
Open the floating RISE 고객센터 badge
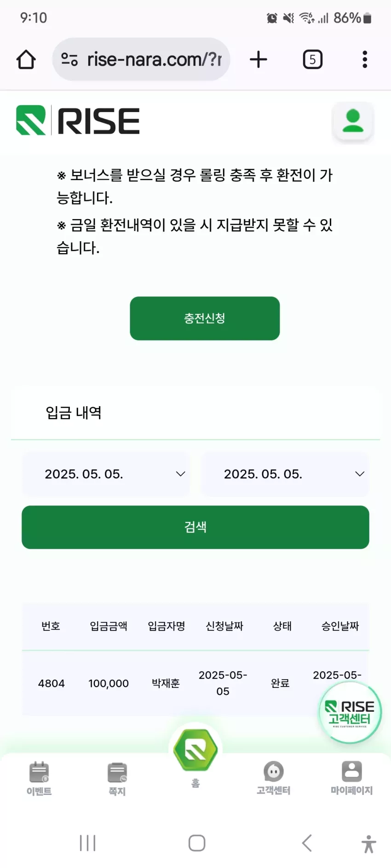350,712
